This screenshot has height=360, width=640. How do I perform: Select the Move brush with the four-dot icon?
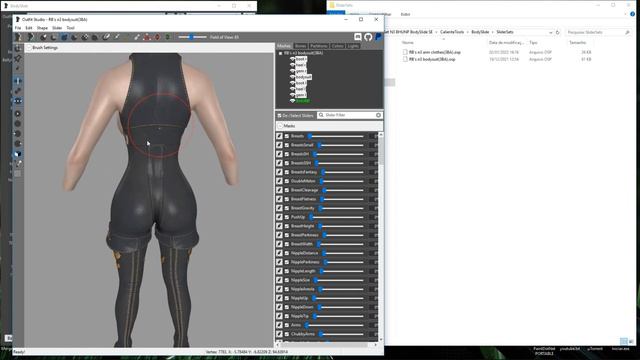84,37
